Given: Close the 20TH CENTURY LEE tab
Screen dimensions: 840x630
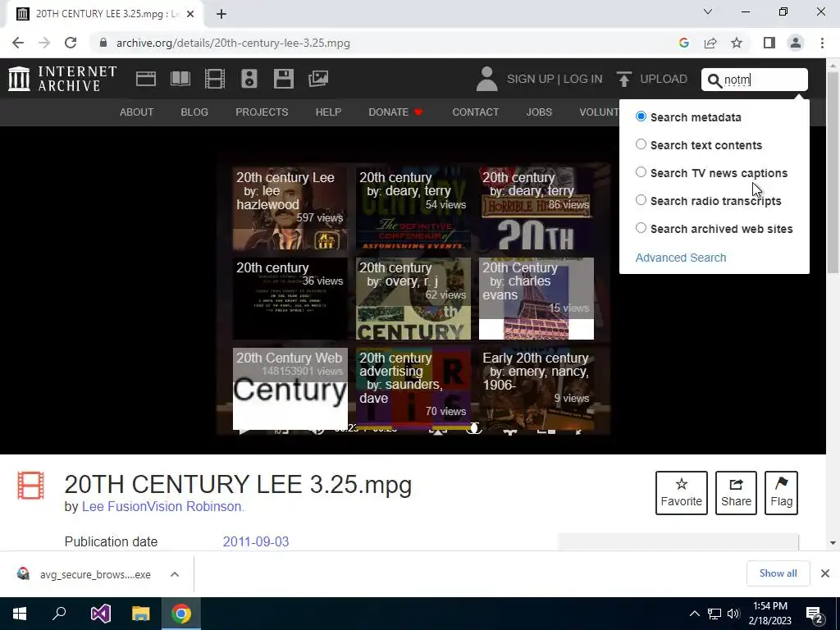Looking at the screenshot, I should click(190, 14).
